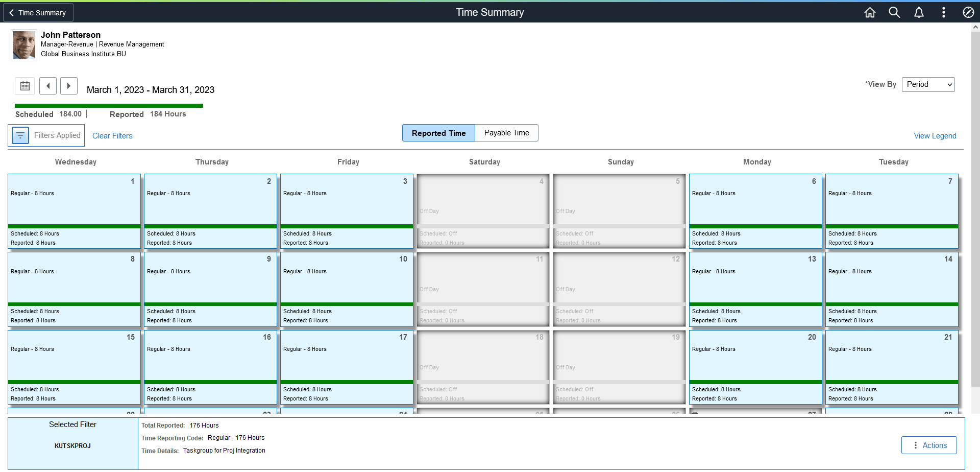Image resolution: width=980 pixels, height=472 pixels.
Task: Open the Home page icon
Action: tap(870, 12)
